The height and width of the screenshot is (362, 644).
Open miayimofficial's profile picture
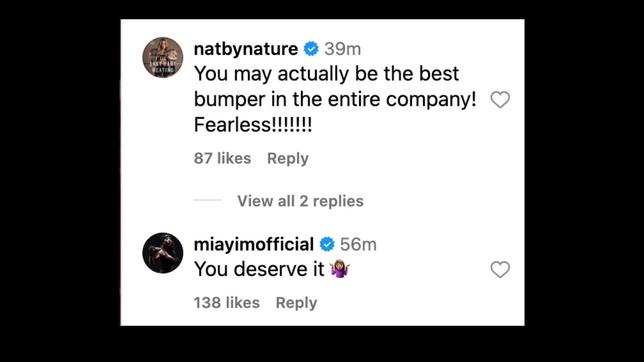(163, 253)
